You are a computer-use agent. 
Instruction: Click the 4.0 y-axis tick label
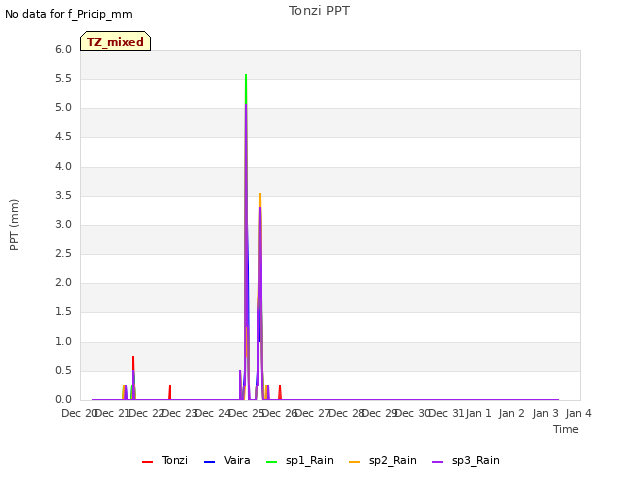pos(63,167)
